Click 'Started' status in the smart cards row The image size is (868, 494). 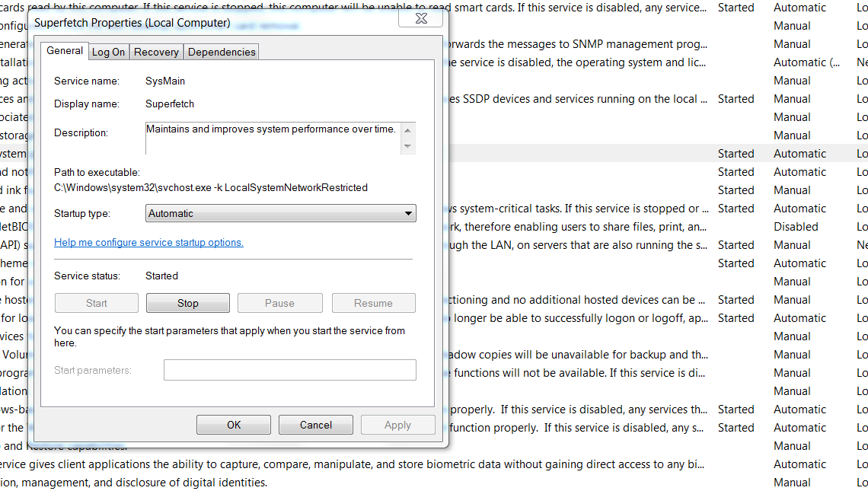point(736,8)
